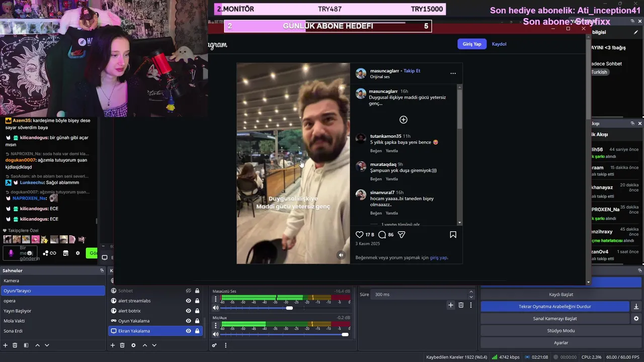Follow masuncaglarr via Takip Et
644x362 pixels.
412,71
